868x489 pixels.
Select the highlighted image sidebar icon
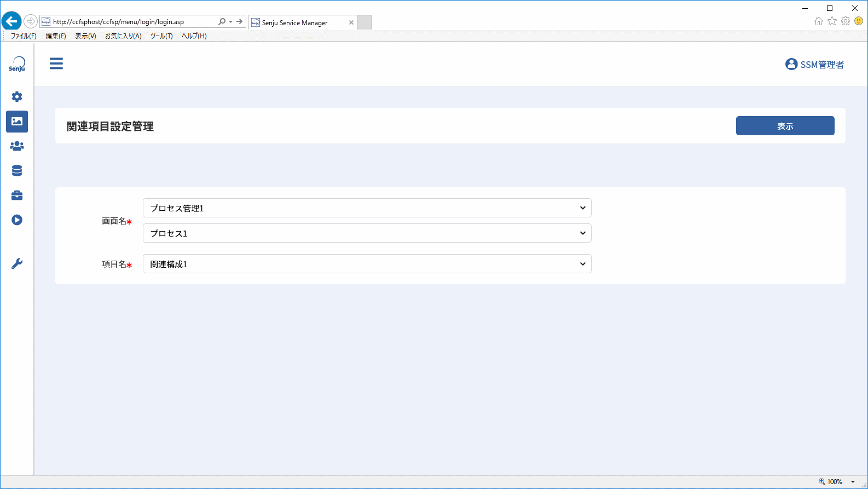17,122
